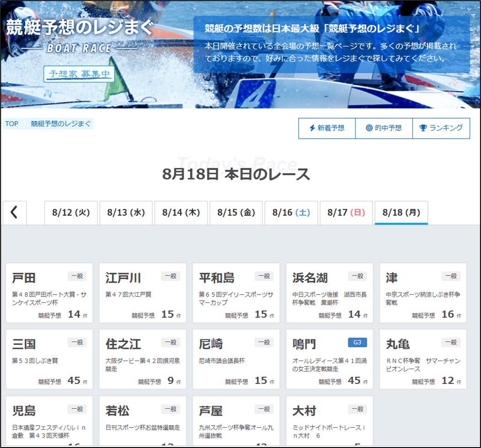The width and height of the screenshot is (481, 448).
Task: Click 九州スポーツ杯争奪オール九州選抜戦 race title
Action: click(236, 432)
